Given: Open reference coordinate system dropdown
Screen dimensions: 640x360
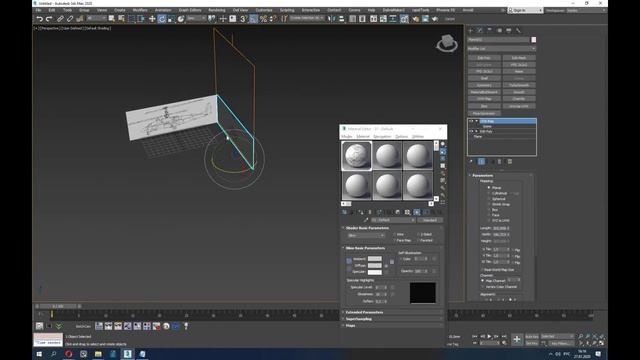Looking at the screenshot, I should [x=196, y=19].
